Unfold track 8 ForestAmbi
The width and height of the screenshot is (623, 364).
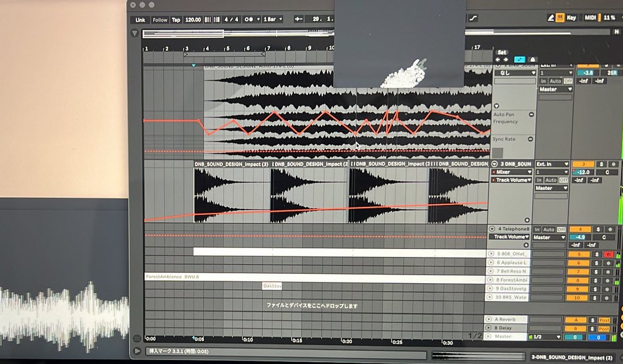(491, 280)
